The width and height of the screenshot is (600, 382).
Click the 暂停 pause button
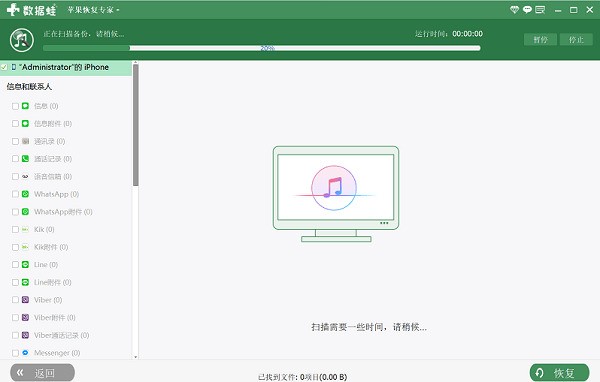pos(540,39)
